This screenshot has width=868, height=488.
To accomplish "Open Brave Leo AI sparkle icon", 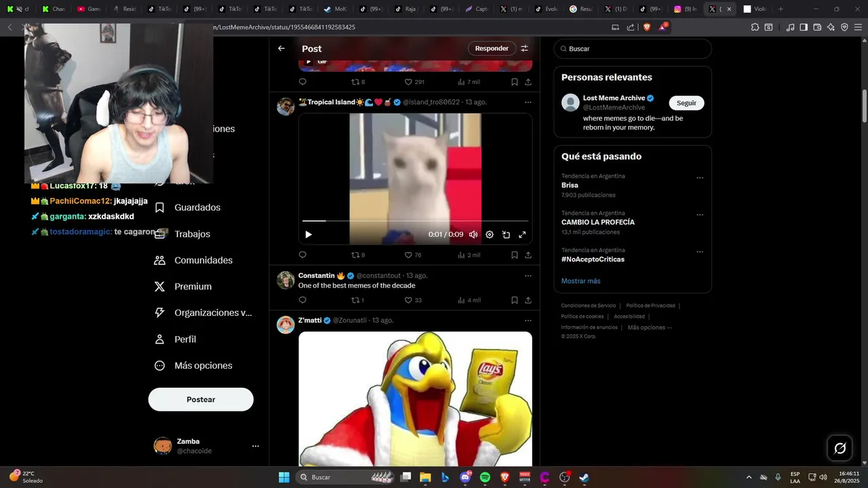I will tap(831, 27).
